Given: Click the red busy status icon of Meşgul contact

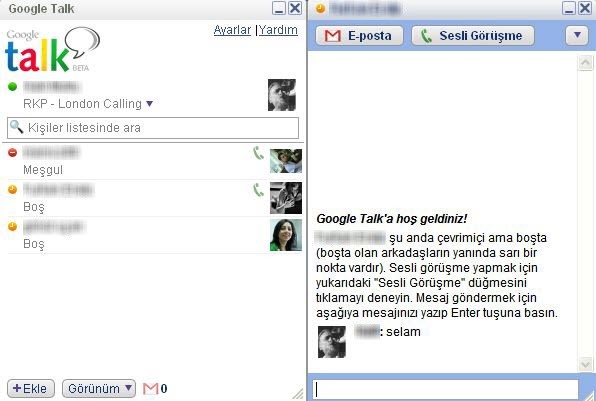Looking at the screenshot, I should coord(13,153).
